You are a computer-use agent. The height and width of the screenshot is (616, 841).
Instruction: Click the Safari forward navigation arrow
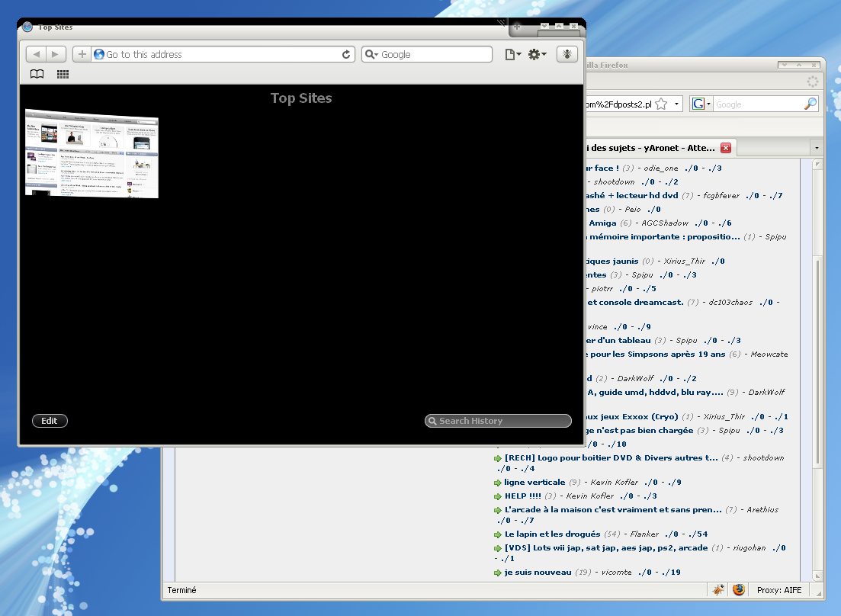coord(55,54)
